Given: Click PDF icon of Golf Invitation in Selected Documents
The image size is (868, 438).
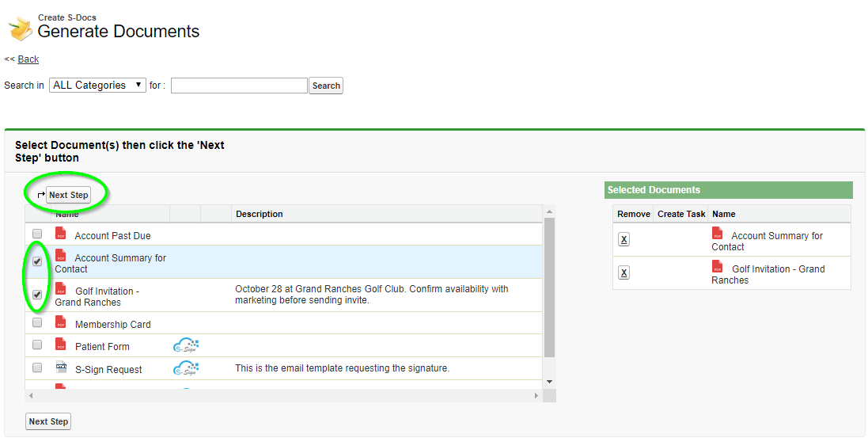Looking at the screenshot, I should point(718,267).
